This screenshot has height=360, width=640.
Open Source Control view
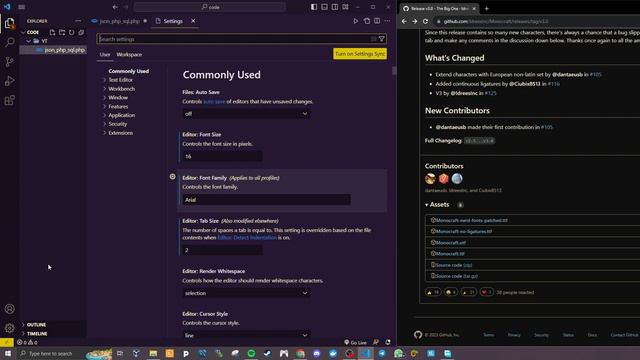9,62
